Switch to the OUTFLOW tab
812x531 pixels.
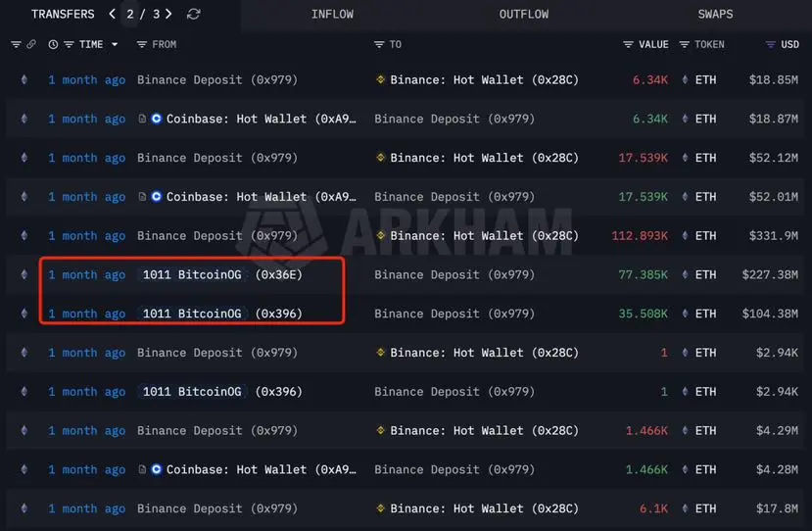(x=524, y=15)
